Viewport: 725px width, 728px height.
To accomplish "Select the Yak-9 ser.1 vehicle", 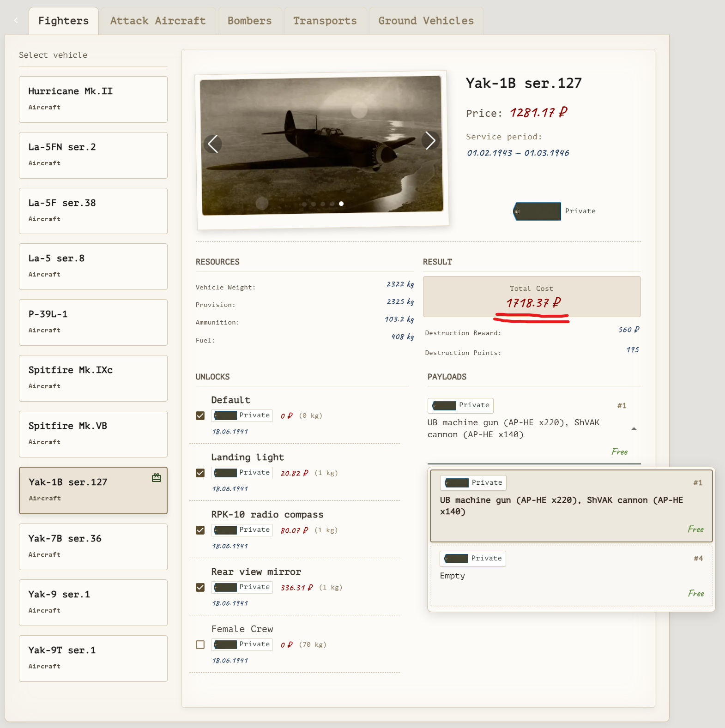I will [x=93, y=602].
